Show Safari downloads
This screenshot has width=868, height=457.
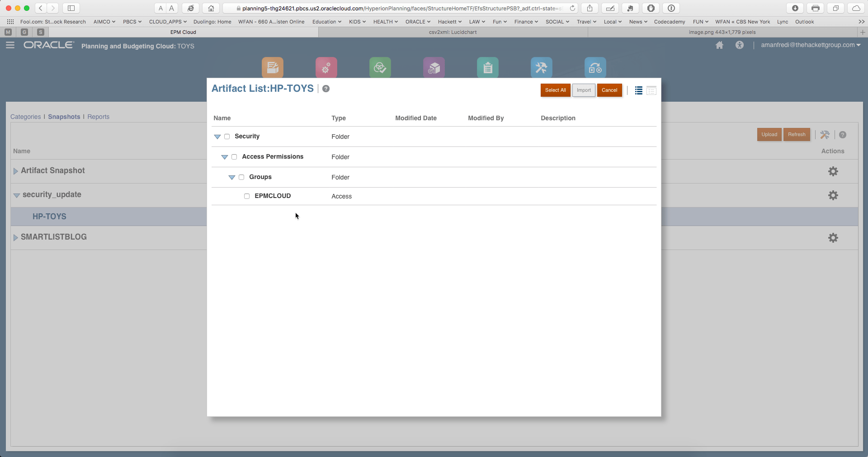point(795,8)
